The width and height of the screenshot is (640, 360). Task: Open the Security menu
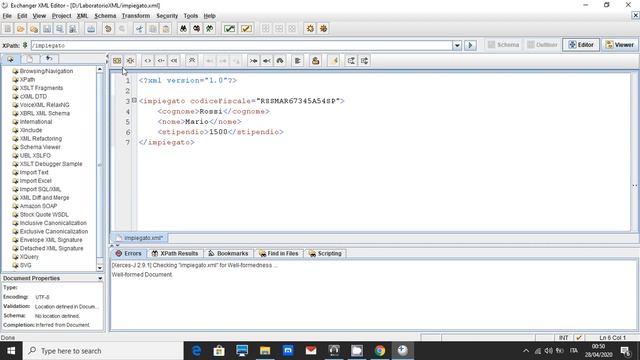167,16
